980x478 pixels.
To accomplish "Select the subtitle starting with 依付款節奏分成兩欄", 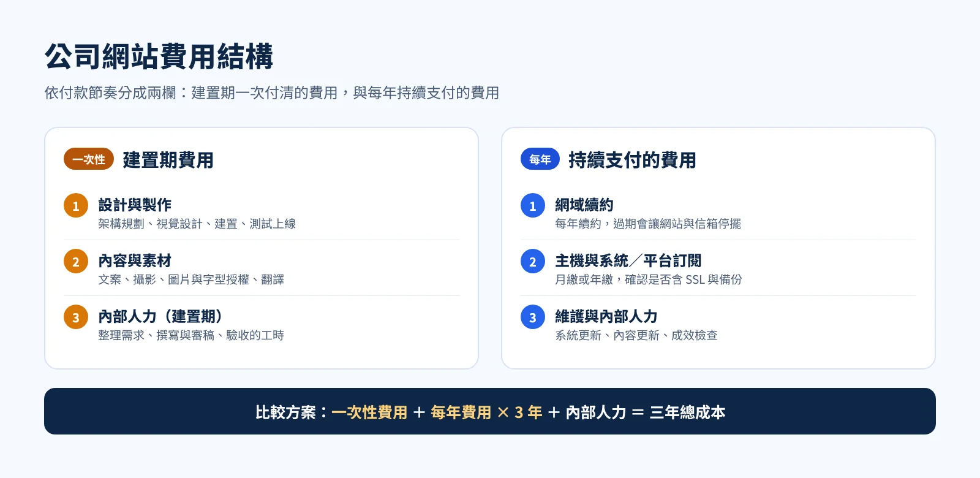I will point(272,93).
